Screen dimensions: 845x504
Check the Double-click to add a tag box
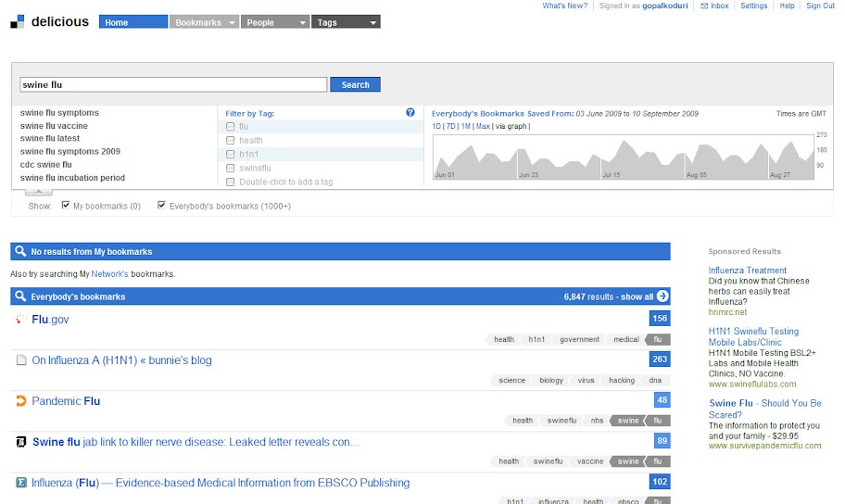point(231,183)
